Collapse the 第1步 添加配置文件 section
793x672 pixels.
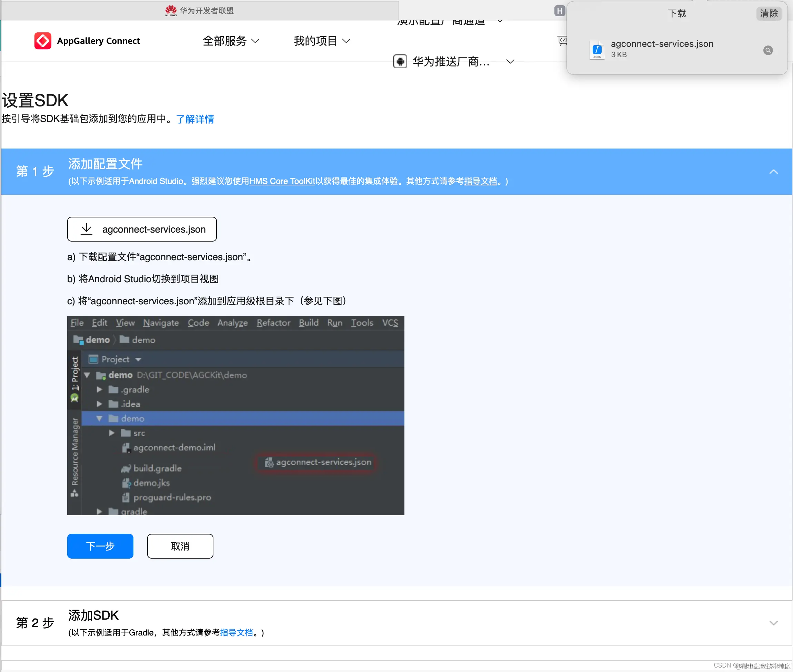pos(774,171)
